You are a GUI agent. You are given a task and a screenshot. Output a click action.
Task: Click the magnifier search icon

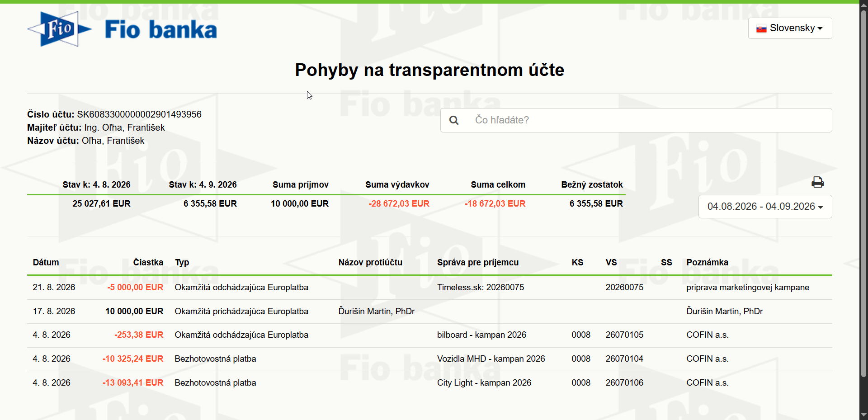click(454, 120)
